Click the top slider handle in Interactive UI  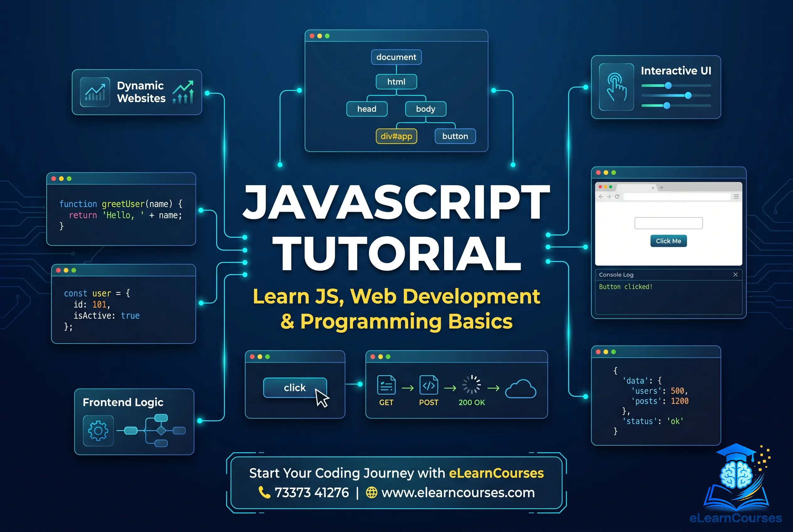pos(668,86)
